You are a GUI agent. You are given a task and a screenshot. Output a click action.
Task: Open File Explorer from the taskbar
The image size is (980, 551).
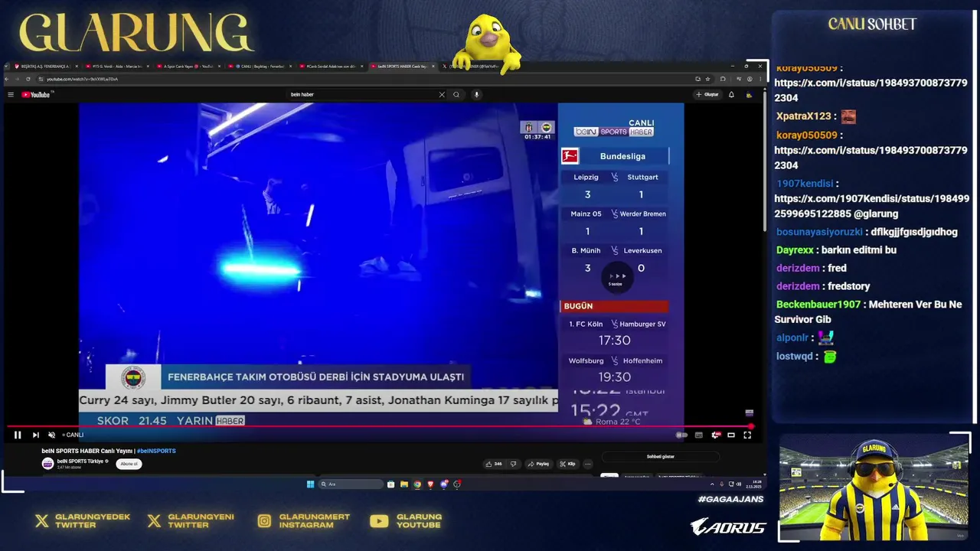pos(404,484)
